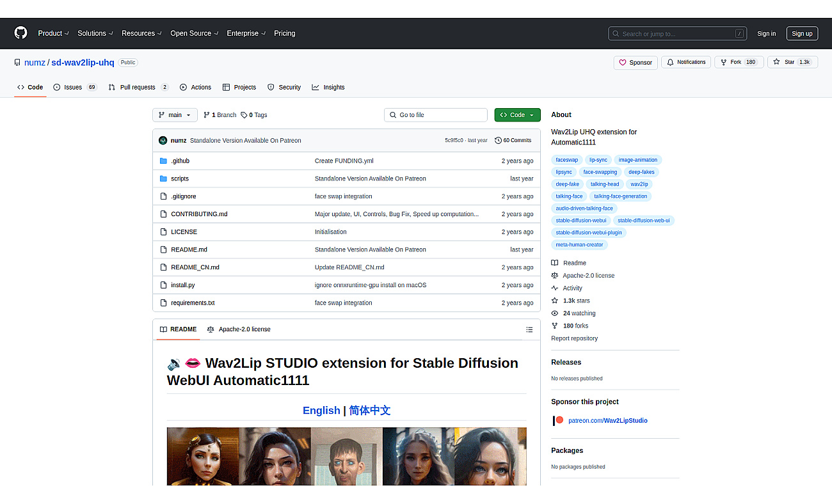Click the Sponsor heart button
The image size is (832, 504).
636,62
